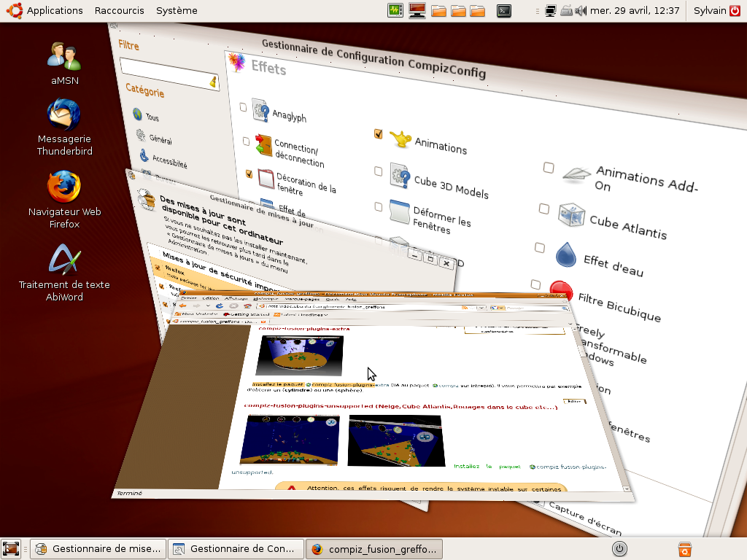Click cylinder cube screenshot thumbnail in Firefox

point(300,355)
